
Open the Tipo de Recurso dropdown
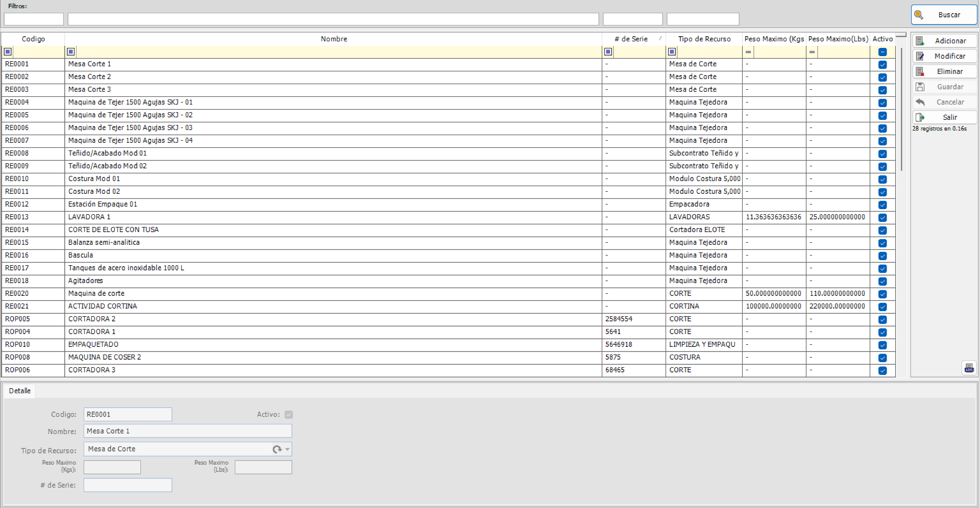(x=286, y=449)
